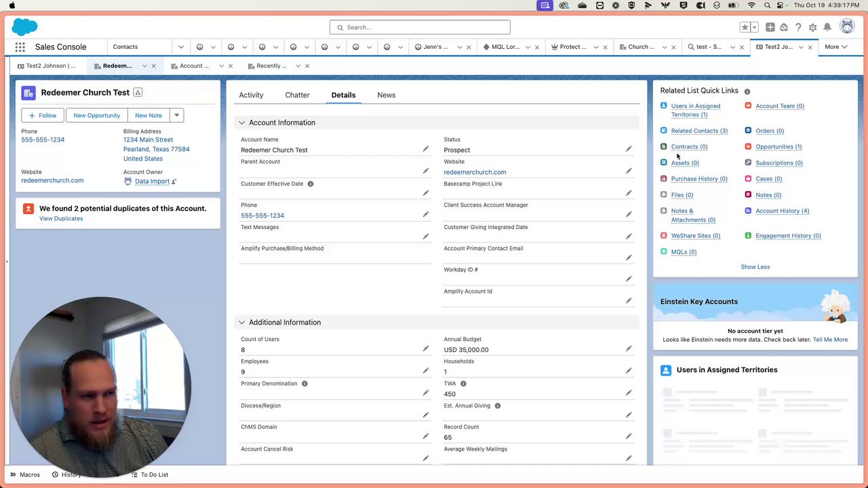Image resolution: width=868 pixels, height=488 pixels.
Task: Select the Details tab
Action: click(x=343, y=95)
